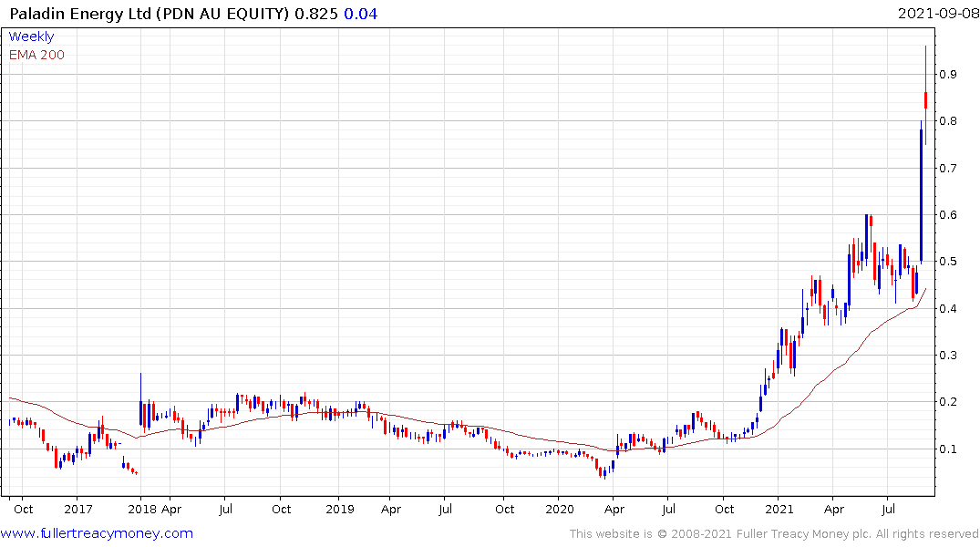980x547 pixels.
Task: Select the 0.2 price axis label
Action: pyautogui.click(x=948, y=402)
